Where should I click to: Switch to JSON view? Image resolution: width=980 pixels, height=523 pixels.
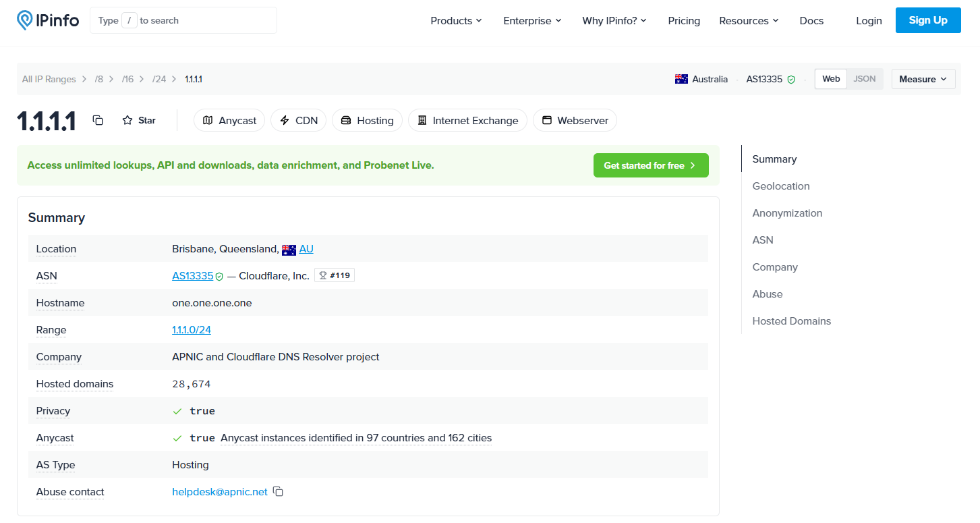point(865,79)
